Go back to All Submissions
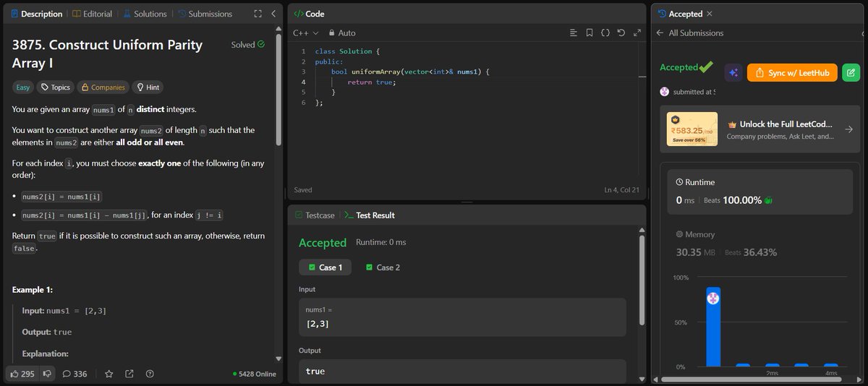The height and width of the screenshot is (386, 868). pos(696,33)
